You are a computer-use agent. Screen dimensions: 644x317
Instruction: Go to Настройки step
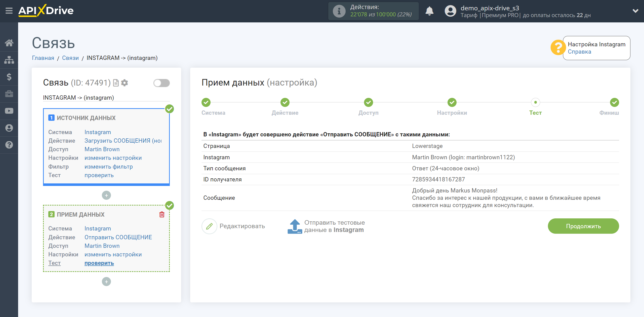[452, 102]
